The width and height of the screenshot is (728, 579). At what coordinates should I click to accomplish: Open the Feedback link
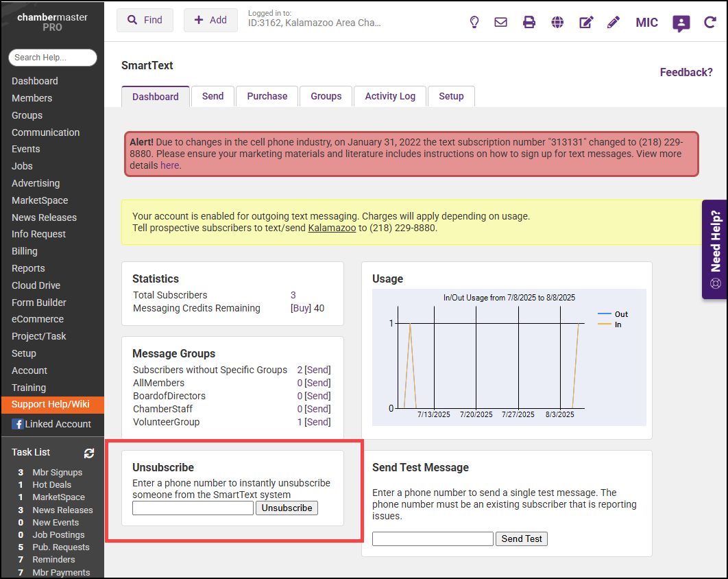pyautogui.click(x=685, y=72)
